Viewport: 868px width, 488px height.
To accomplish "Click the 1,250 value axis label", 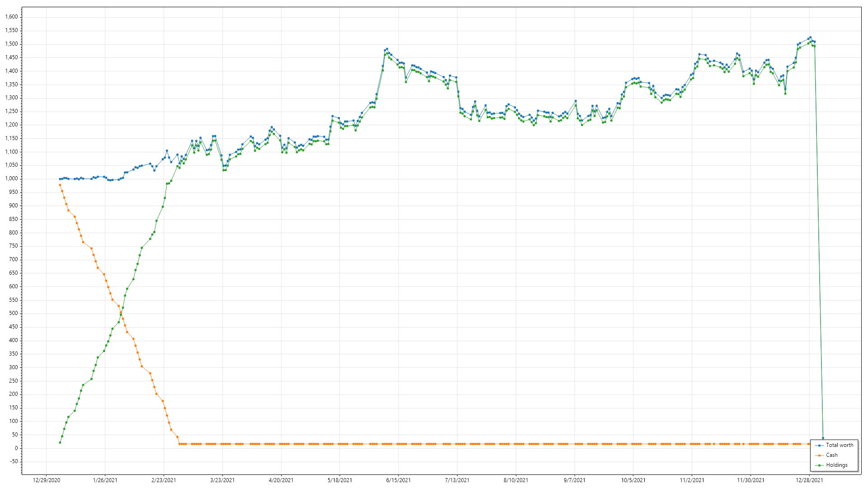I will click(x=11, y=111).
